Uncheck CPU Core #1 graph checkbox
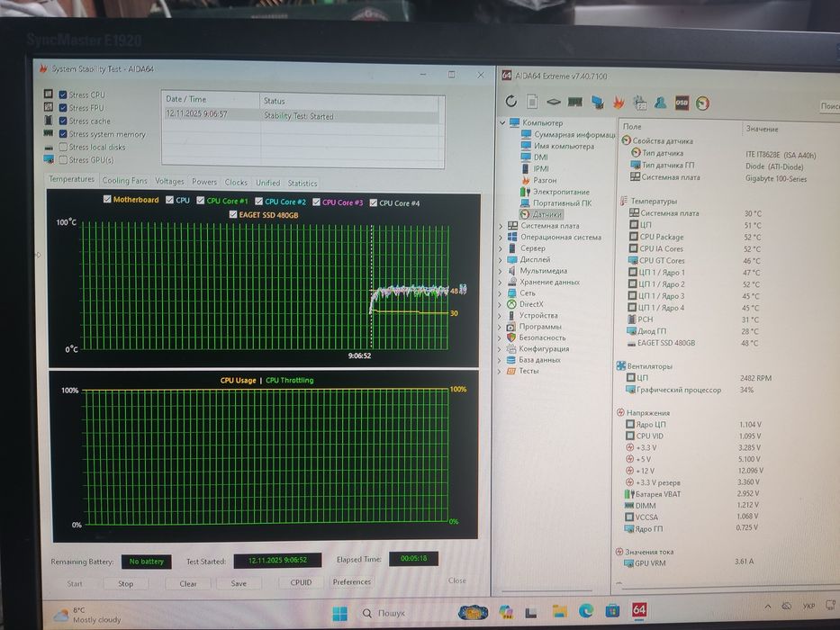 (201, 201)
